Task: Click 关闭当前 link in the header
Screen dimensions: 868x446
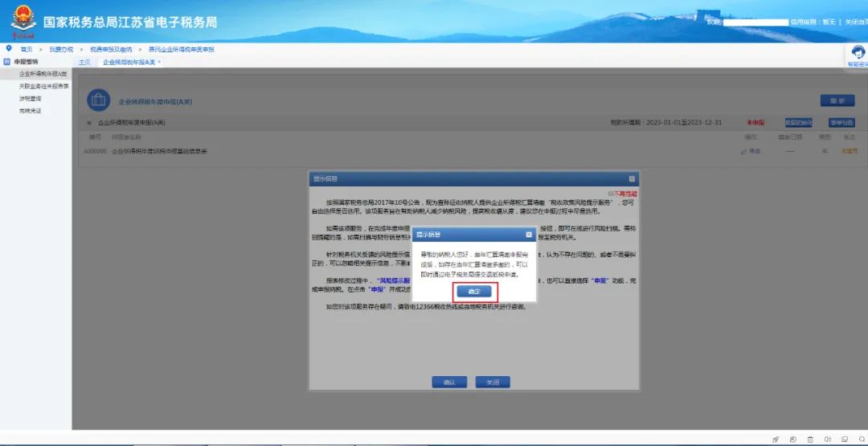Action: point(856,23)
